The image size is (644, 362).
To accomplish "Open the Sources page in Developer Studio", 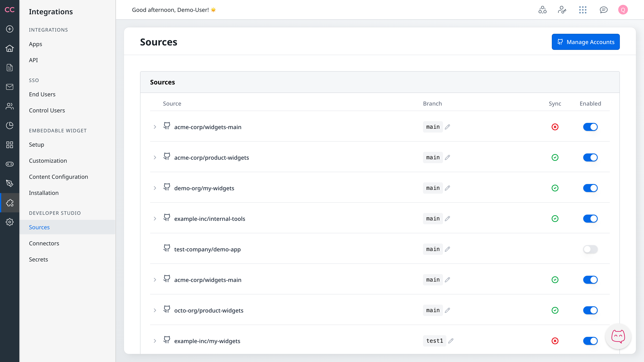I will coord(39,227).
